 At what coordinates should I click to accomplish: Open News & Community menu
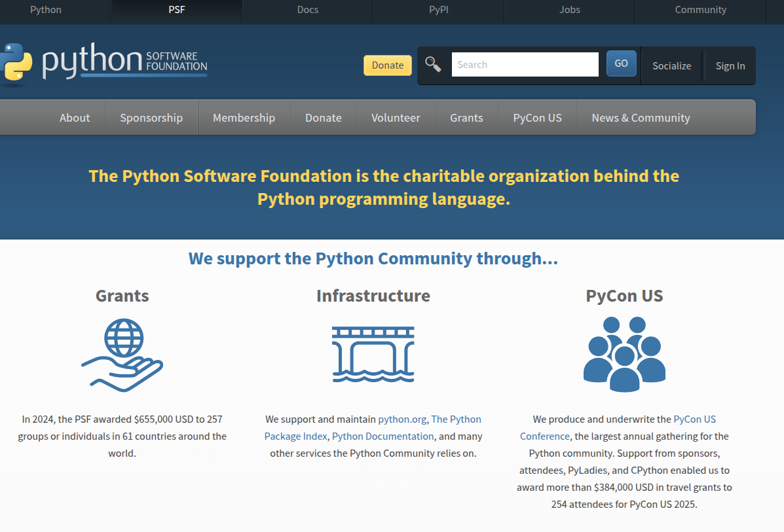click(641, 118)
